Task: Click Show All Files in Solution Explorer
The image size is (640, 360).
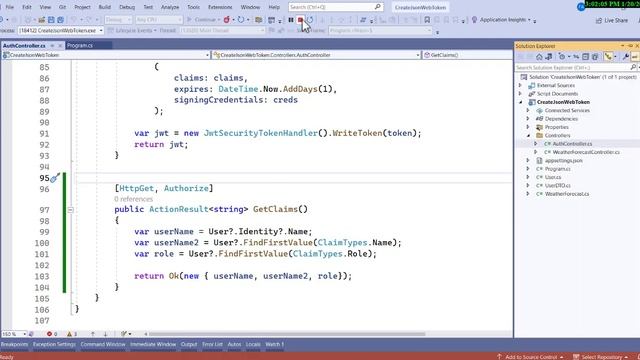Action: (x=595, y=57)
